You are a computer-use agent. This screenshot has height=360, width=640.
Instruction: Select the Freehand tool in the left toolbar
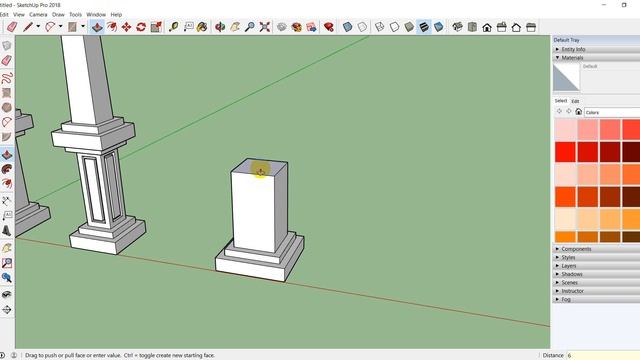(7, 78)
